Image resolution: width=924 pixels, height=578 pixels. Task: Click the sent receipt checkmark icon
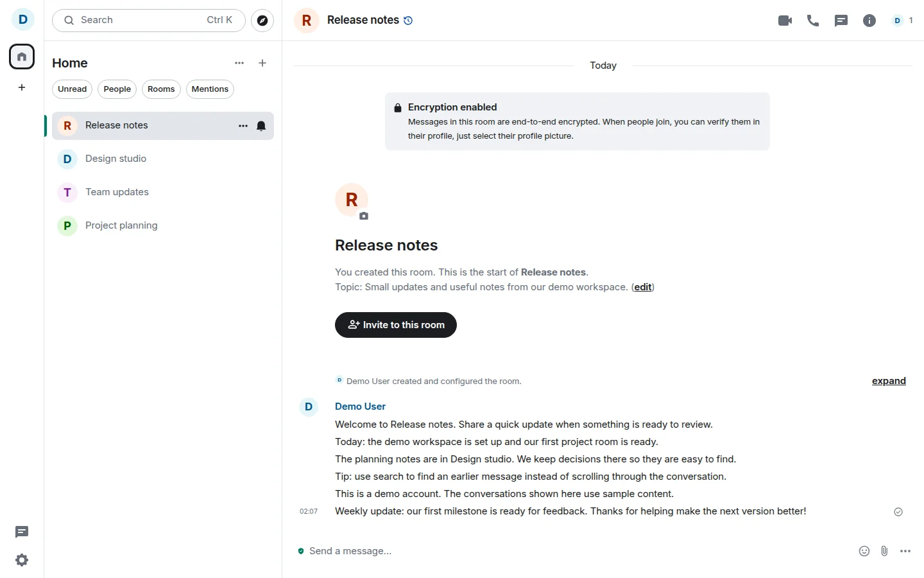pyautogui.click(x=898, y=512)
